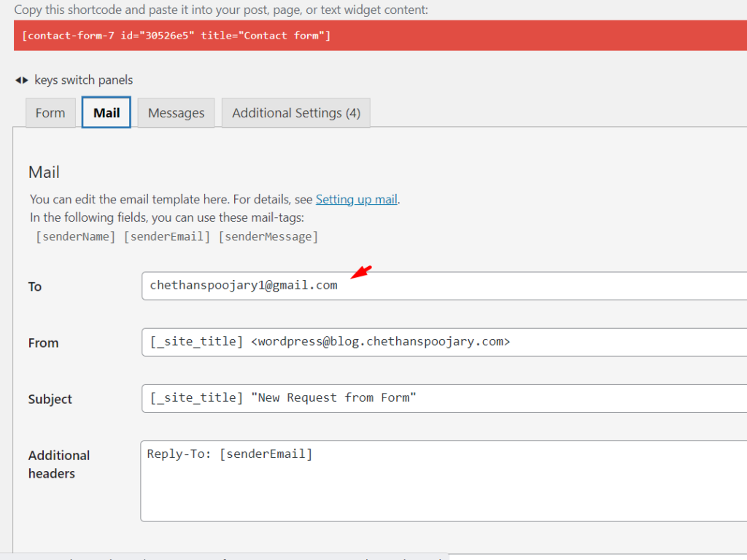Click the From field label

43,343
